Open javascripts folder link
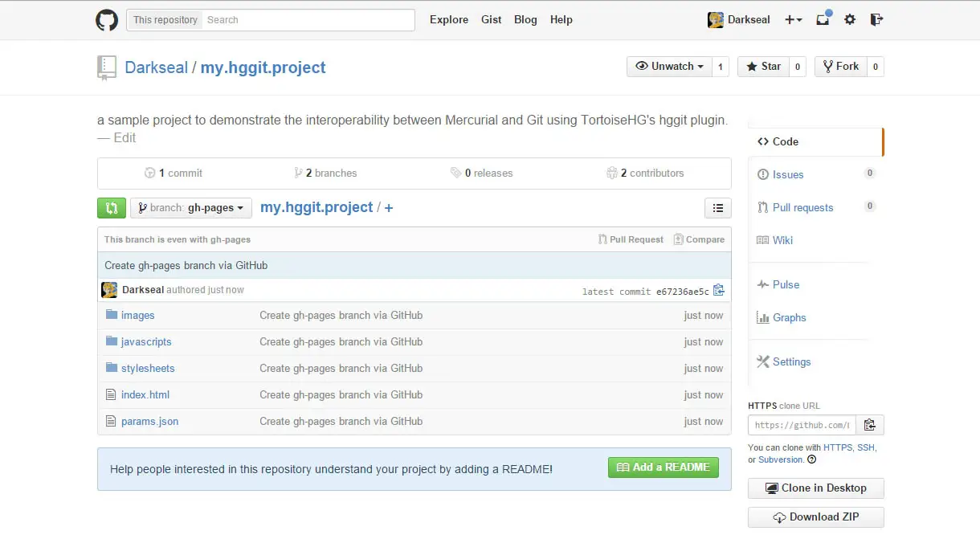The width and height of the screenshot is (980, 539). (x=146, y=341)
